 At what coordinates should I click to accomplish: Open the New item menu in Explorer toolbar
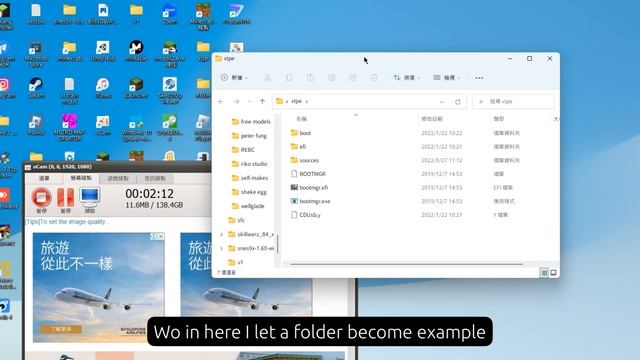234,78
